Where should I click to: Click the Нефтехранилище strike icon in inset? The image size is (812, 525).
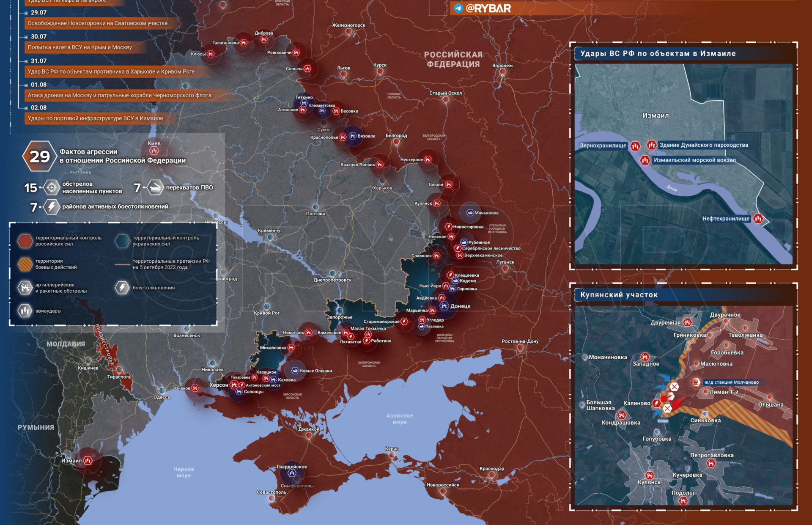click(758, 218)
